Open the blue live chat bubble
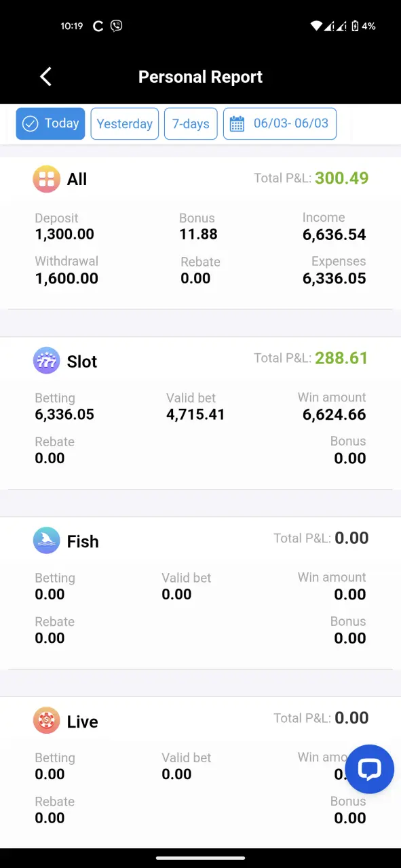 (370, 769)
